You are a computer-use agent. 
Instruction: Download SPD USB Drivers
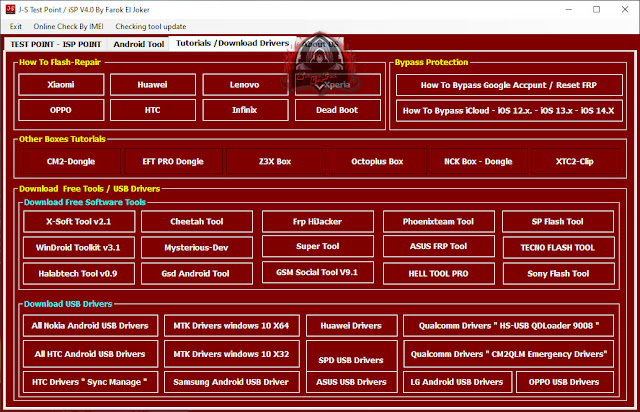[351, 356]
